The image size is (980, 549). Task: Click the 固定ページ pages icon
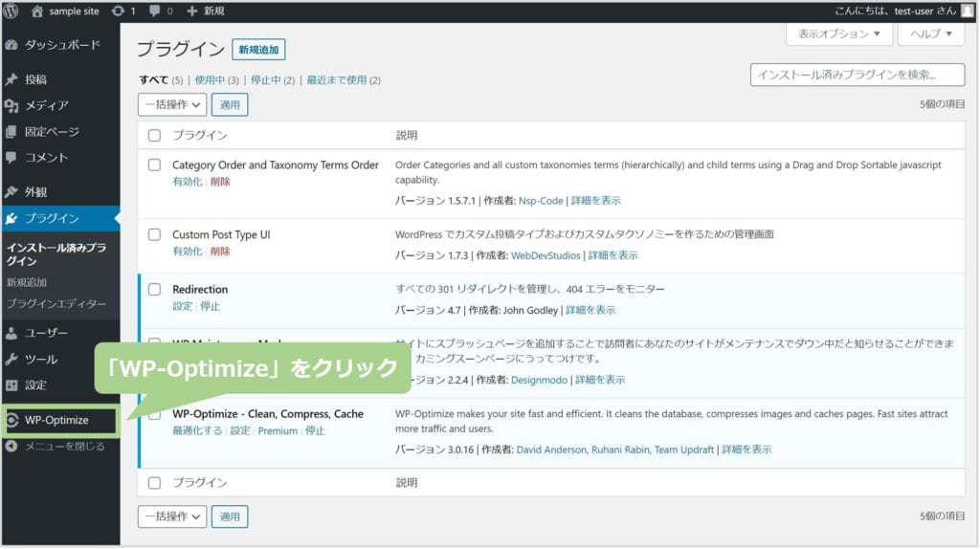coord(11,132)
